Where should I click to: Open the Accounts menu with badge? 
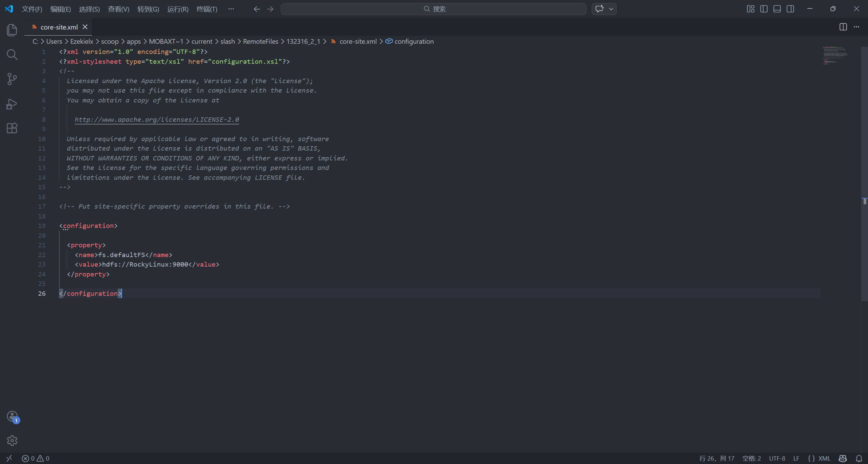click(x=13, y=417)
